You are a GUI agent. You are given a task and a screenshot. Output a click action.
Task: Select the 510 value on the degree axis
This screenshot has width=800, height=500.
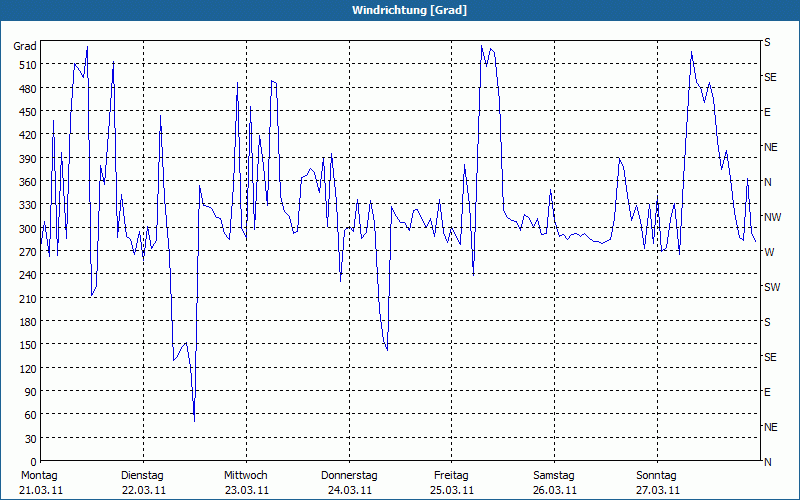click(x=28, y=65)
